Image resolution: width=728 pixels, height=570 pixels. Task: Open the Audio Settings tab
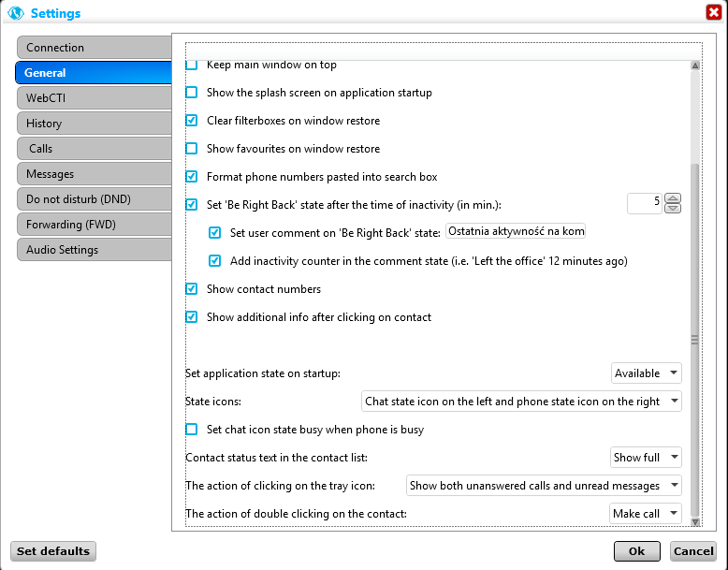coord(93,250)
